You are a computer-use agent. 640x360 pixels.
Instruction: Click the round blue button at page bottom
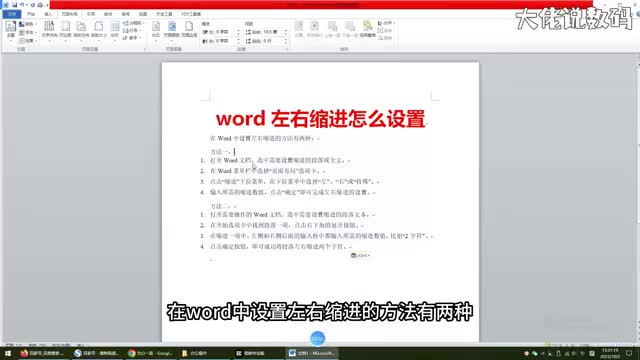coord(317,338)
